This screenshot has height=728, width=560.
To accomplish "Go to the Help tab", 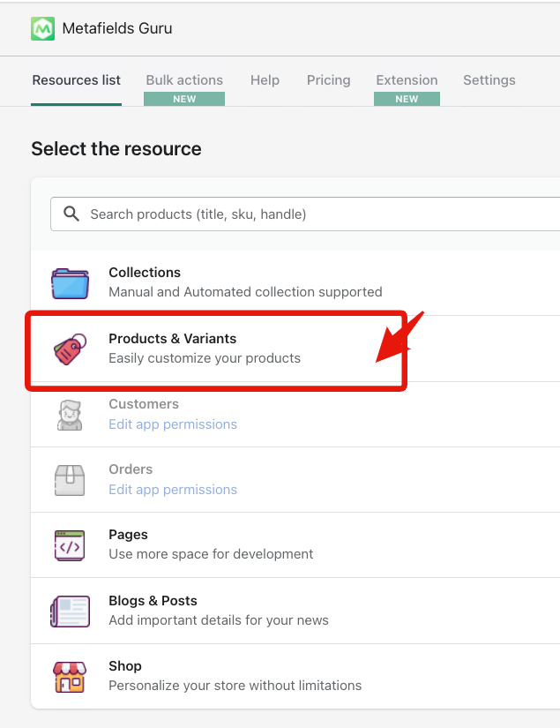I will 265,80.
